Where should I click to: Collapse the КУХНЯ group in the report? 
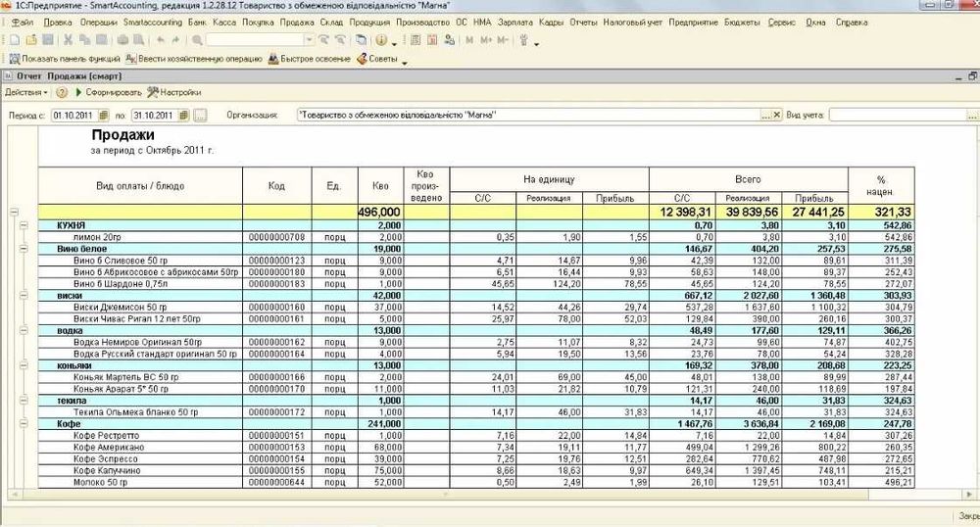pos(22,225)
